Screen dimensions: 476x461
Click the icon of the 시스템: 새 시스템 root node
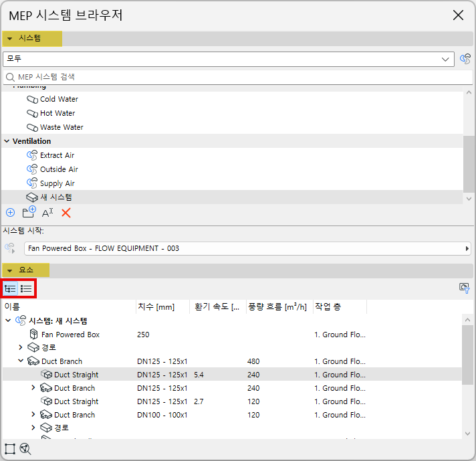click(21, 320)
